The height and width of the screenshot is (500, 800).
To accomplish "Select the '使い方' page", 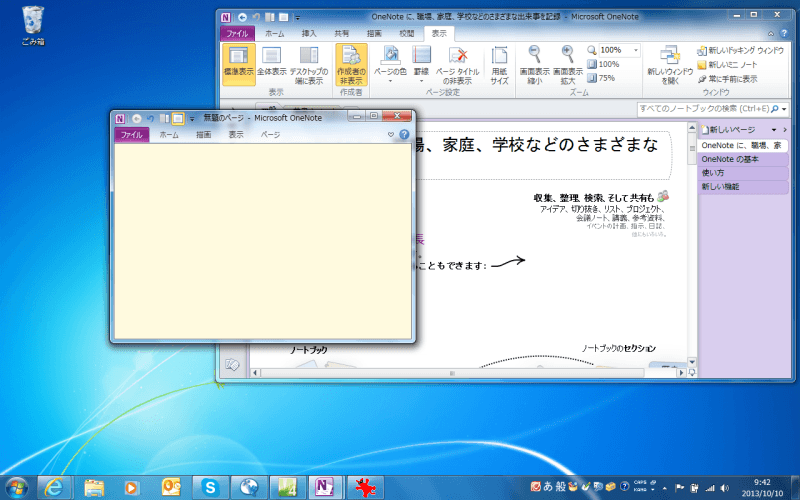I will 743,173.
